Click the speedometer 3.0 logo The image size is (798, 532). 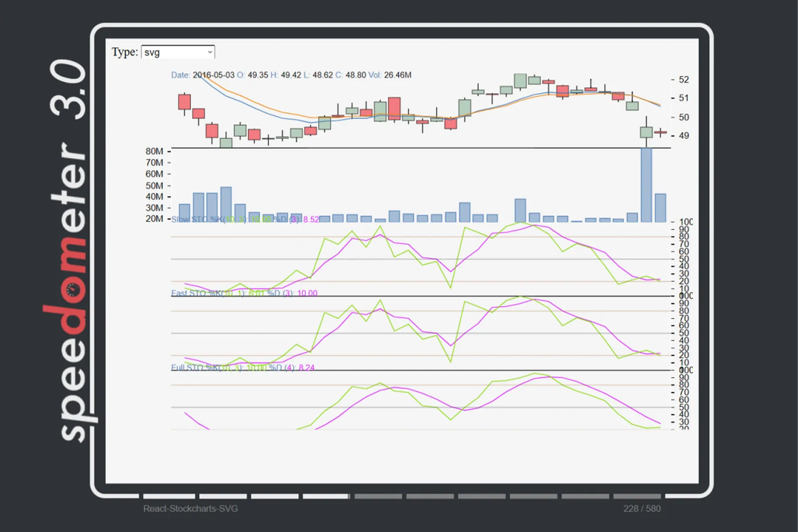pyautogui.click(x=71, y=250)
